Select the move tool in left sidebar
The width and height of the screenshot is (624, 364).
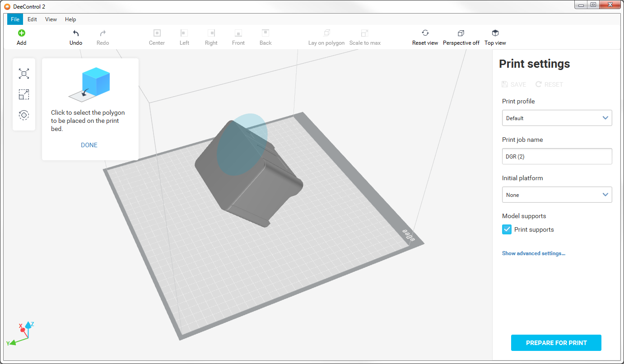(24, 74)
